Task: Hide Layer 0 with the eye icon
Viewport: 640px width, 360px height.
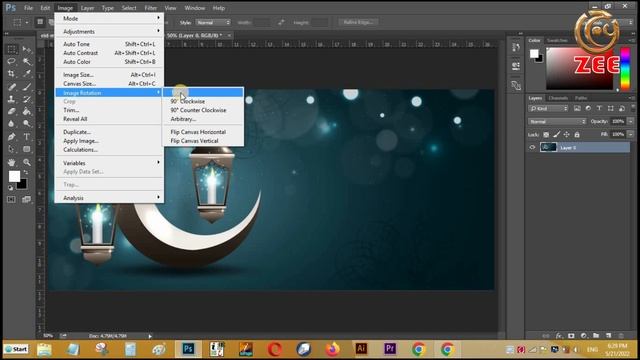Action: click(532, 148)
